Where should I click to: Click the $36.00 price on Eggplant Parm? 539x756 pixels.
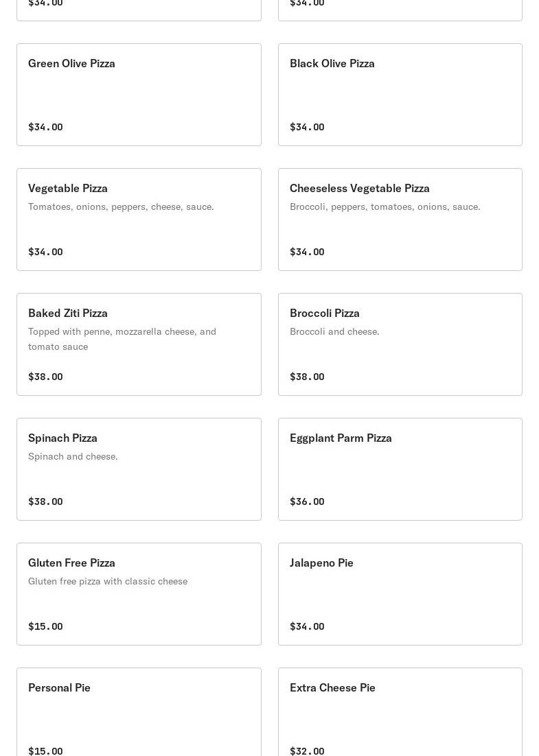coord(307,501)
